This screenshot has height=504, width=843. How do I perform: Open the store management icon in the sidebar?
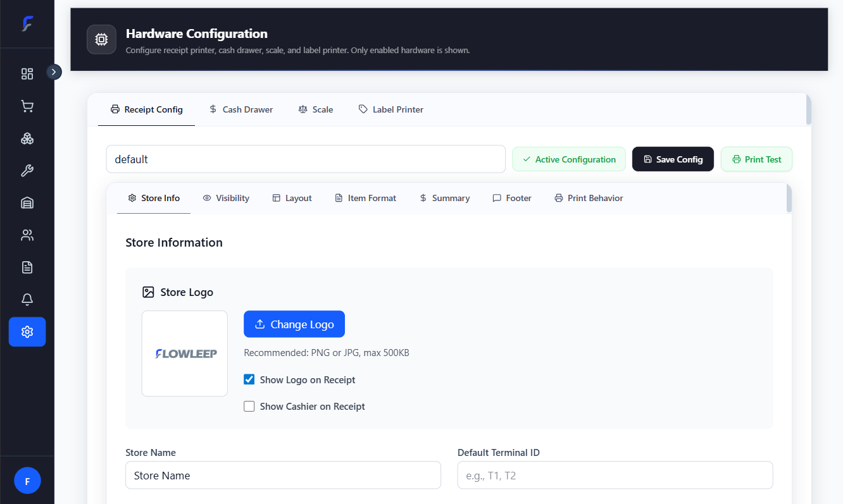tap(27, 202)
